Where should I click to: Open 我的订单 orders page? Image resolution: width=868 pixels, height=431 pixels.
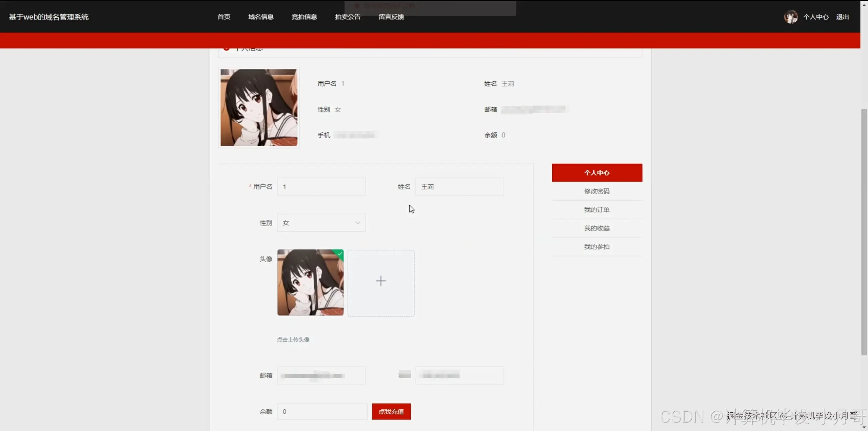coord(596,209)
